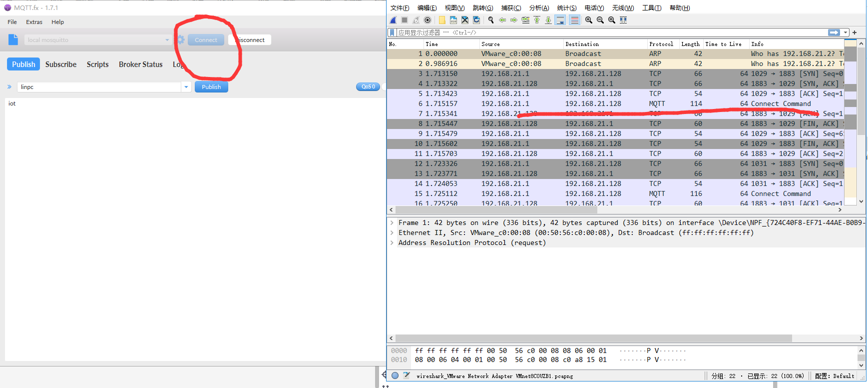
Task: Click the profile Default status bar entry
Action: tap(835, 376)
